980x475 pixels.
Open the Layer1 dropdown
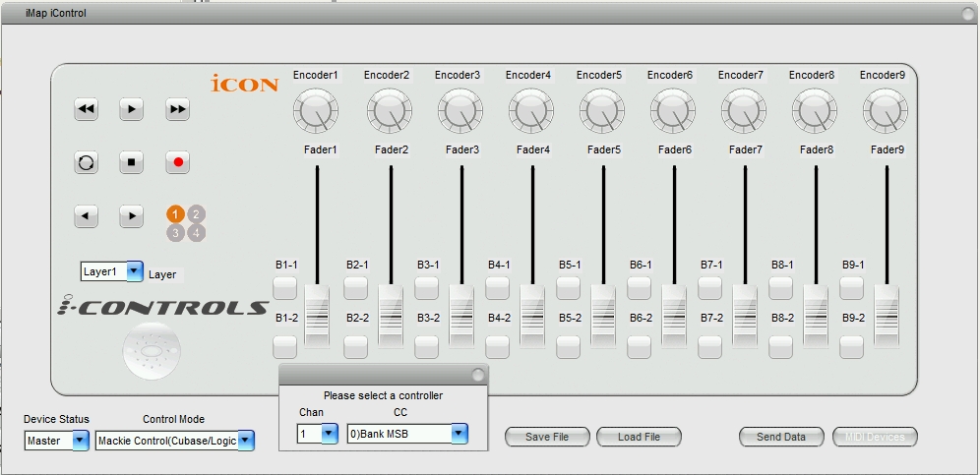112,271
